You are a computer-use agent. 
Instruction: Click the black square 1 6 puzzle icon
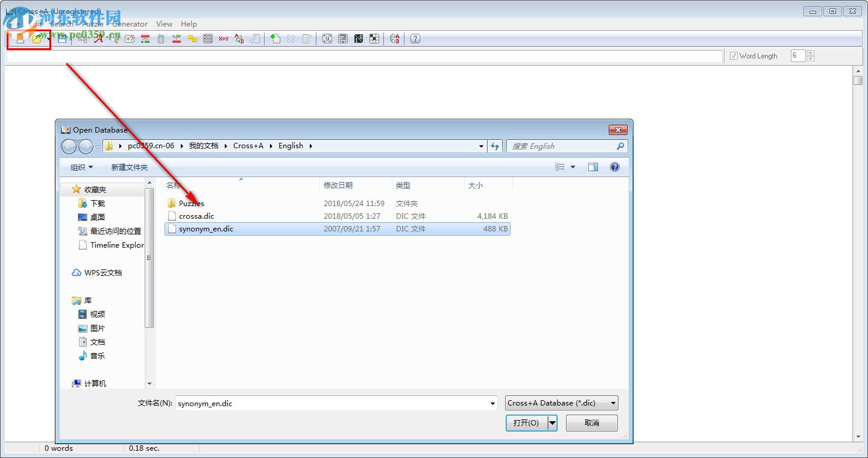(x=359, y=39)
